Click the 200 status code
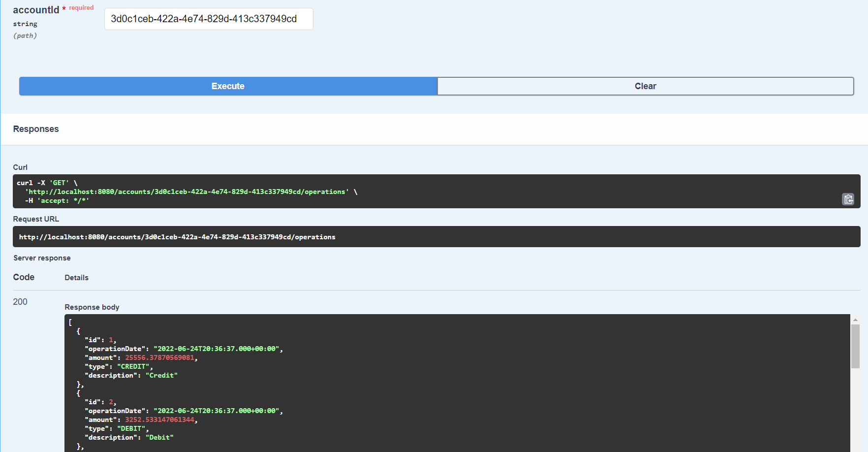This screenshot has width=868, height=452. [20, 301]
